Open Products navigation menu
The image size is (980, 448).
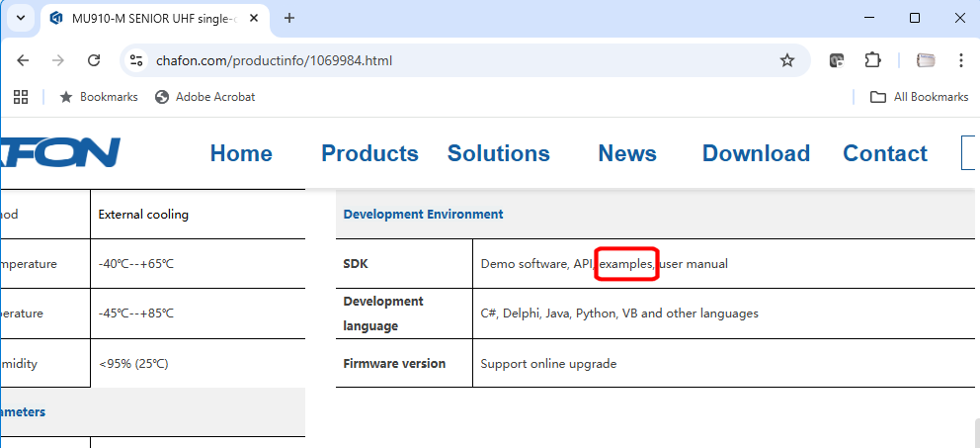(370, 153)
